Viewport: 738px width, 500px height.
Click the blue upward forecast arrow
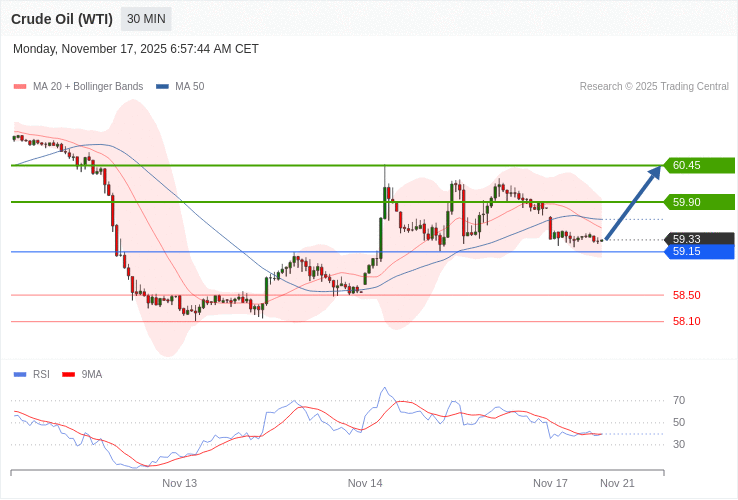[634, 203]
